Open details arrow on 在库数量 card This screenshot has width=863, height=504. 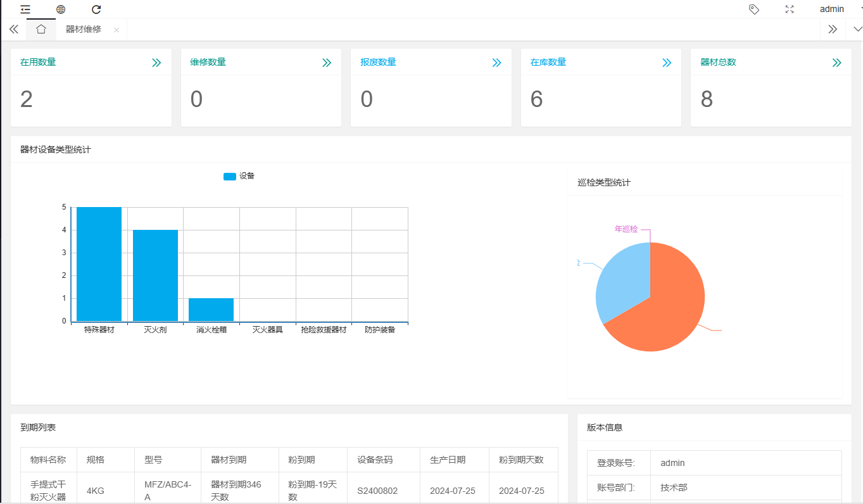(x=667, y=63)
